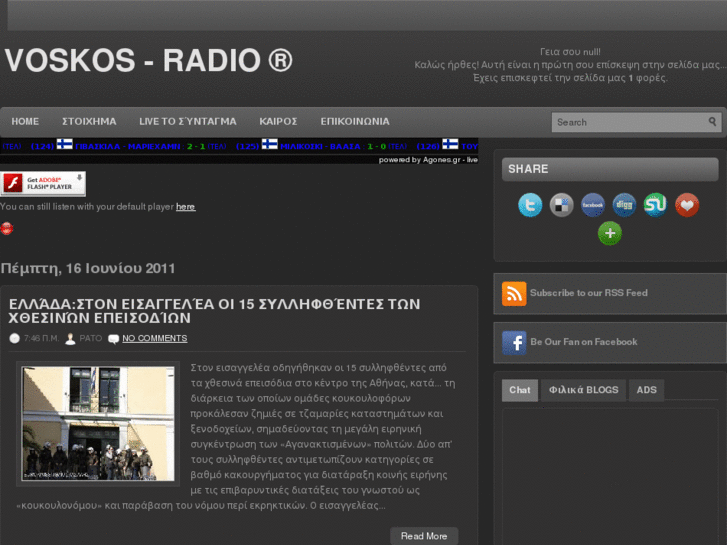Click ΓΙΒΑΣΚΙΛΑ - ΜΑΡΙΕΧΑΜΝ match score
727x545 pixels.
140,147
